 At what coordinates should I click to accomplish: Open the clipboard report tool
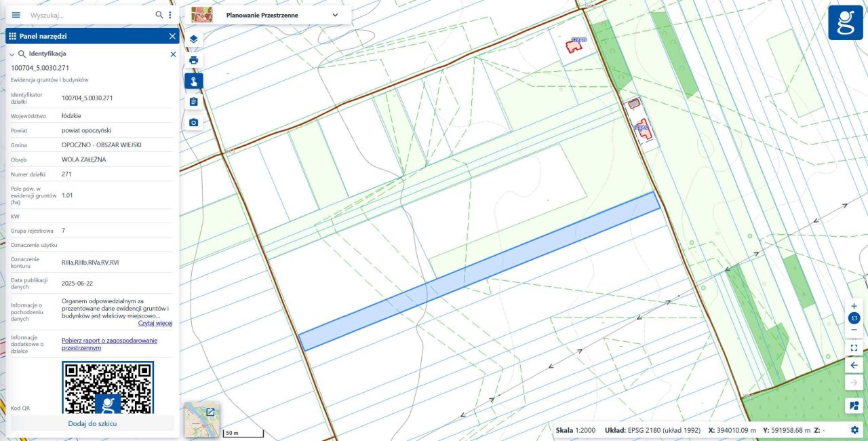coord(193,102)
